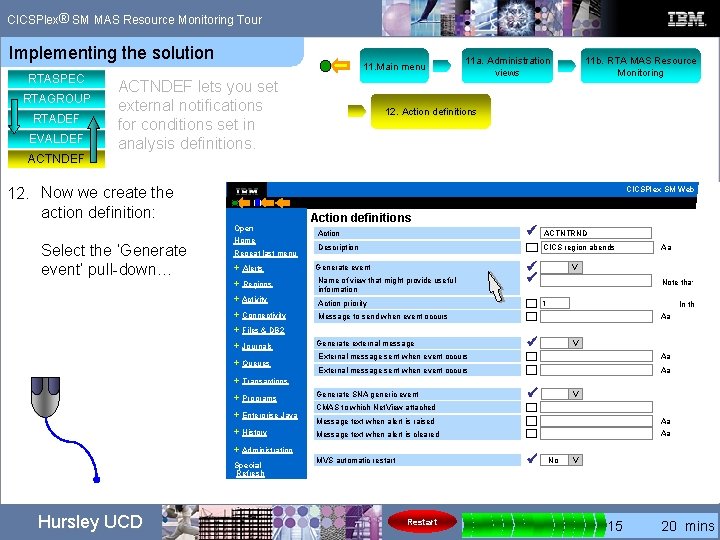Viewport: 720px width, 540px height.
Task: Open the Transactions menu link
Action: pos(265,381)
